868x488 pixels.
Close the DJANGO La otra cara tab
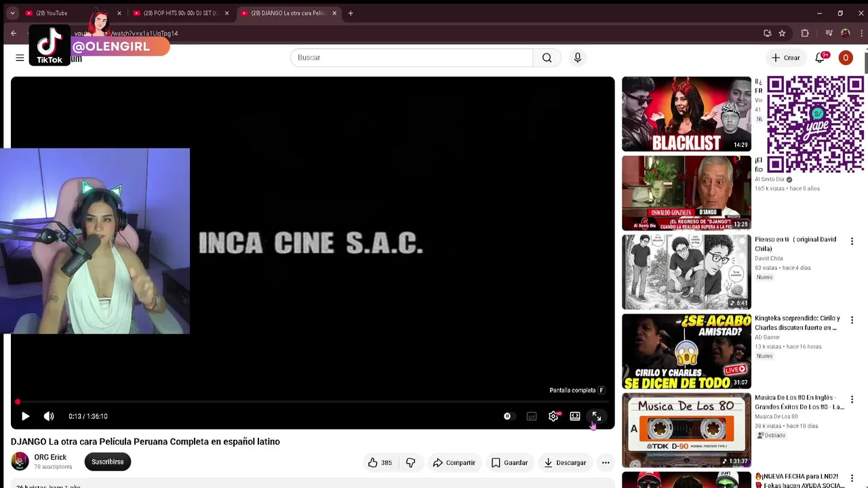334,13
